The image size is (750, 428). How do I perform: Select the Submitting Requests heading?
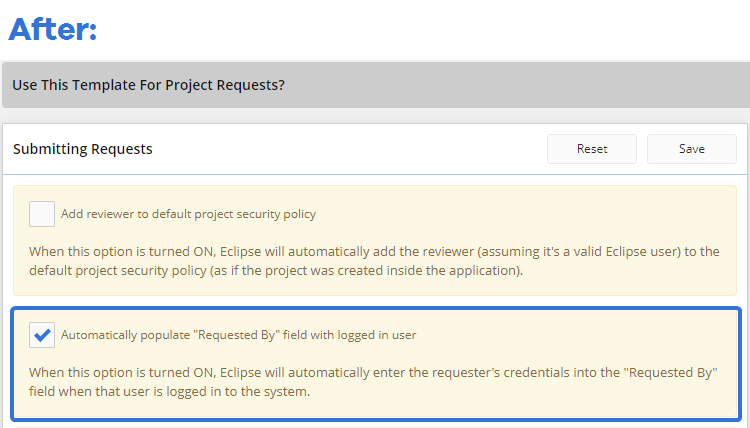point(83,149)
